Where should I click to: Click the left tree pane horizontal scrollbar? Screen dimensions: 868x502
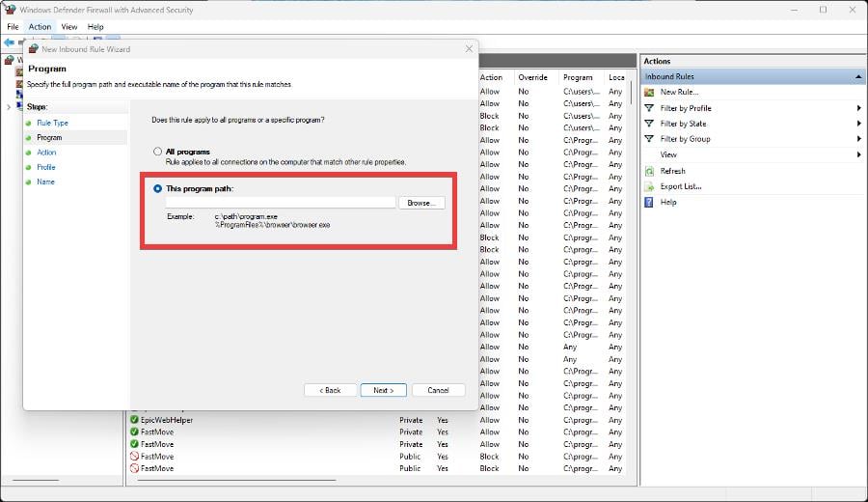36,480
